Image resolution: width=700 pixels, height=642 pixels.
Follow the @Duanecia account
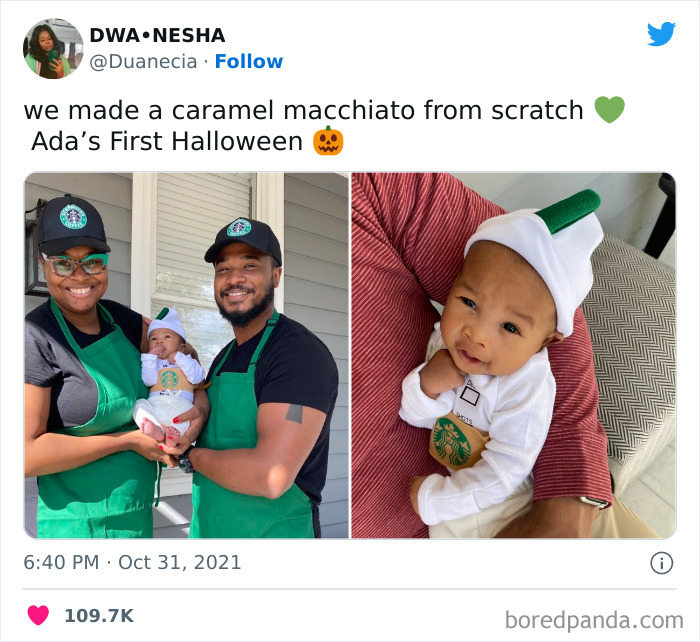(x=249, y=61)
